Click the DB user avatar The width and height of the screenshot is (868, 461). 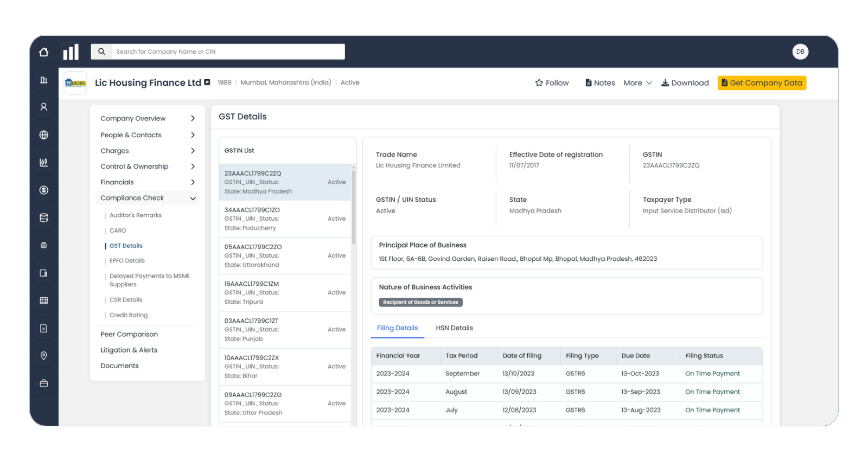coord(800,52)
